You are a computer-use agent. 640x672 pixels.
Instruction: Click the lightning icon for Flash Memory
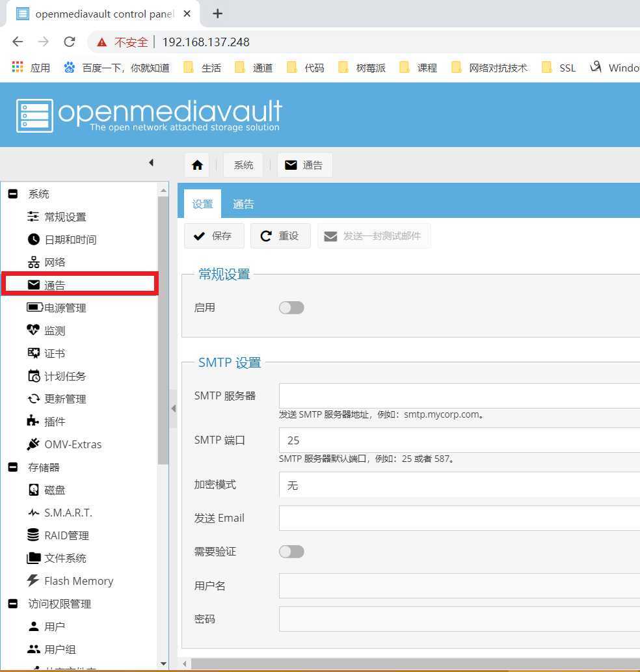(x=33, y=580)
